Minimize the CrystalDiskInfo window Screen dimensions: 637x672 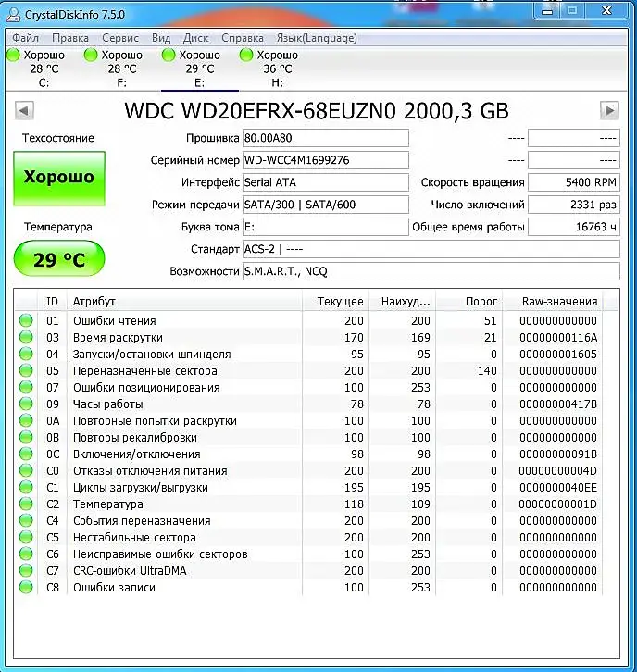547,11
